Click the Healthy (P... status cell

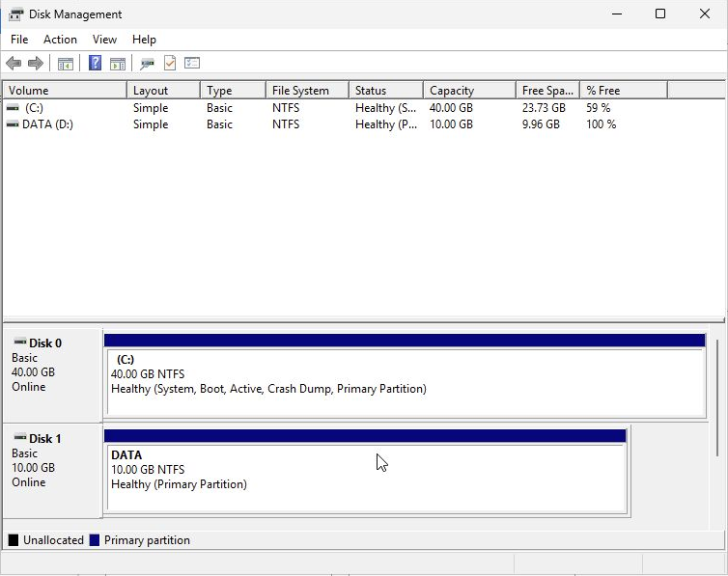click(386, 124)
